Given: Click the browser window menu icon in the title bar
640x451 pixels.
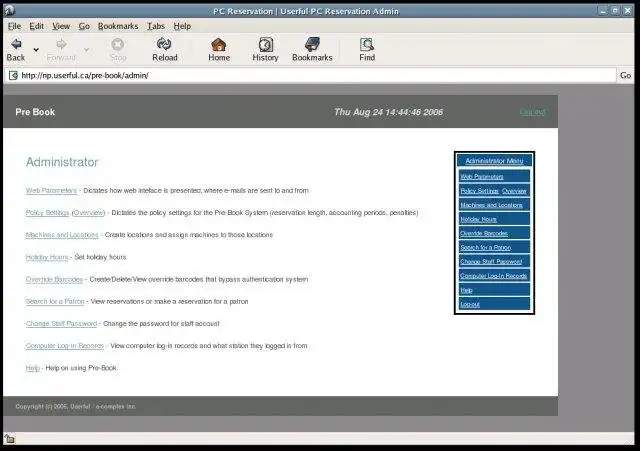Looking at the screenshot, I should pos(9,10).
